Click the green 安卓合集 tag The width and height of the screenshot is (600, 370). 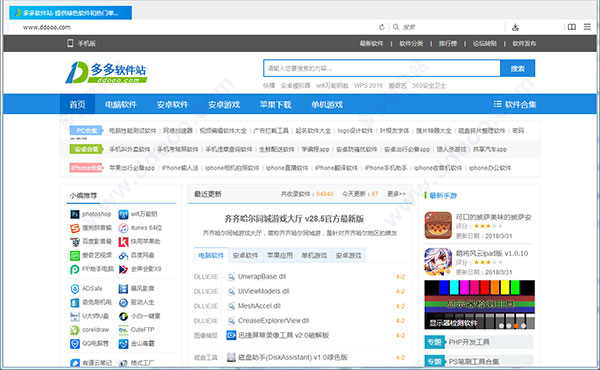point(86,149)
